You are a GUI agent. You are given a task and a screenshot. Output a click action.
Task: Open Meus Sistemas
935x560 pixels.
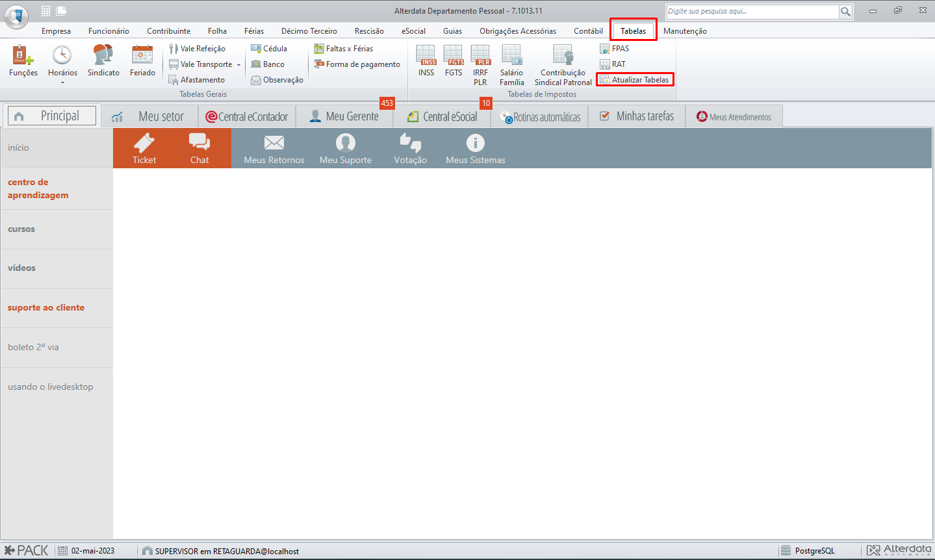click(476, 149)
